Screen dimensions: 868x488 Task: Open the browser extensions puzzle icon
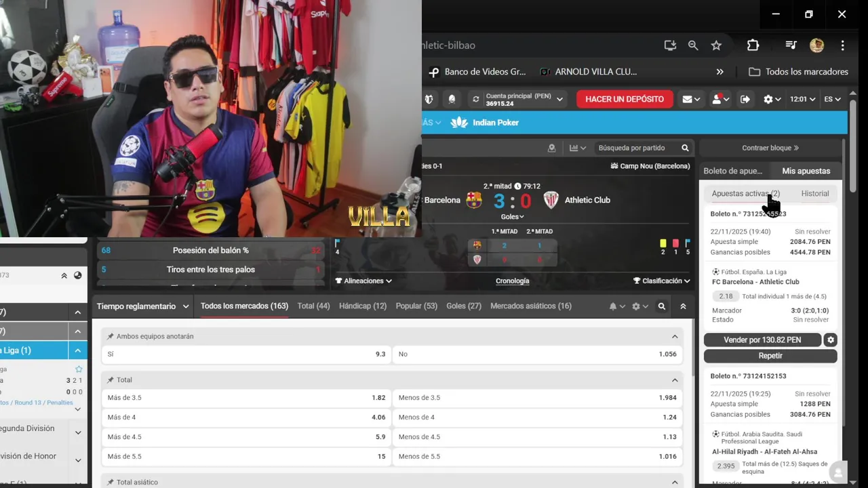tap(753, 45)
